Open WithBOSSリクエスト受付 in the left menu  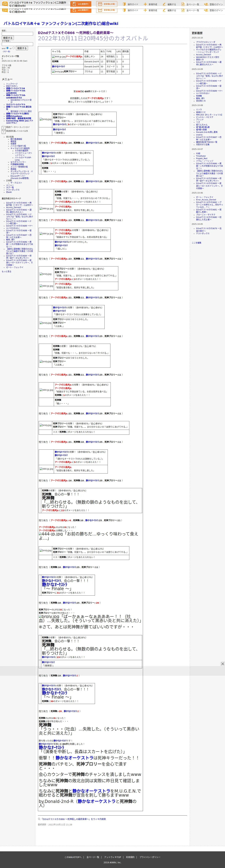(21, 101)
